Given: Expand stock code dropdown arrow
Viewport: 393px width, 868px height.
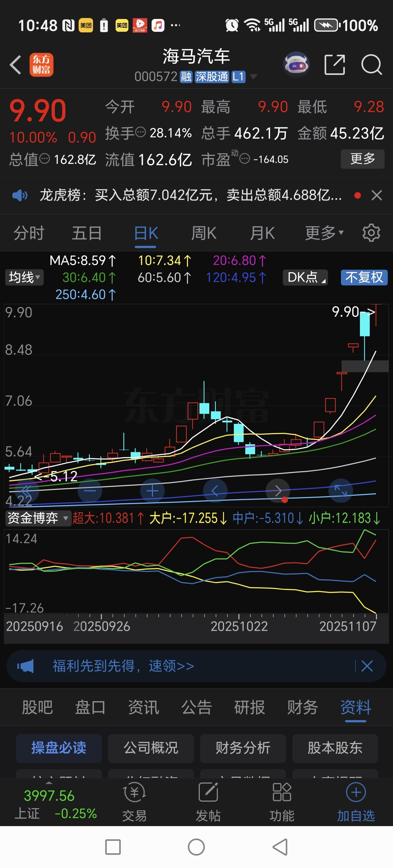Looking at the screenshot, I should click(x=253, y=77).
